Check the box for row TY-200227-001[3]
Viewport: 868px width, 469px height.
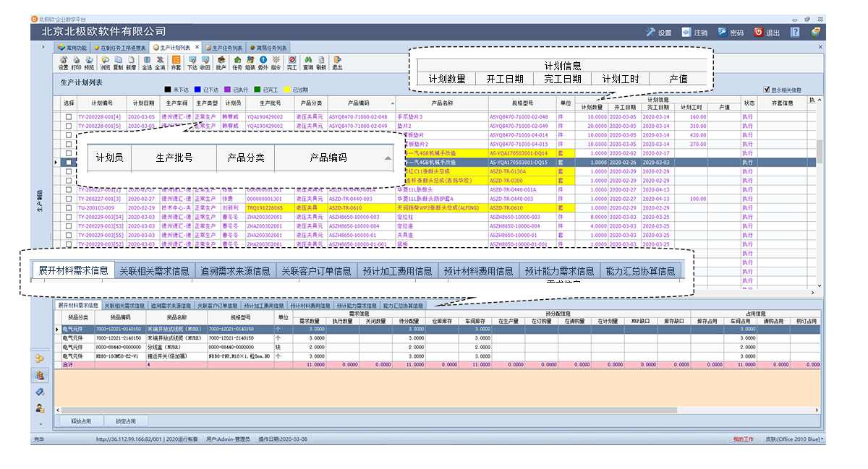pyautogui.click(x=69, y=199)
